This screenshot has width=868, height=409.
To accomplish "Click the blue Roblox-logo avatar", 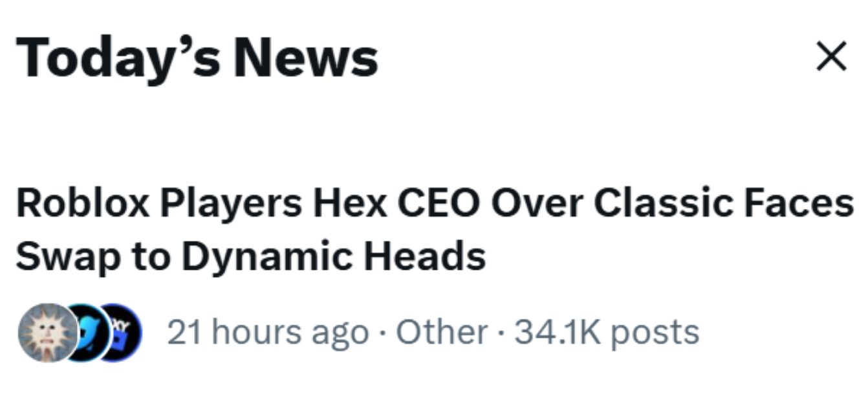I will tap(118, 333).
